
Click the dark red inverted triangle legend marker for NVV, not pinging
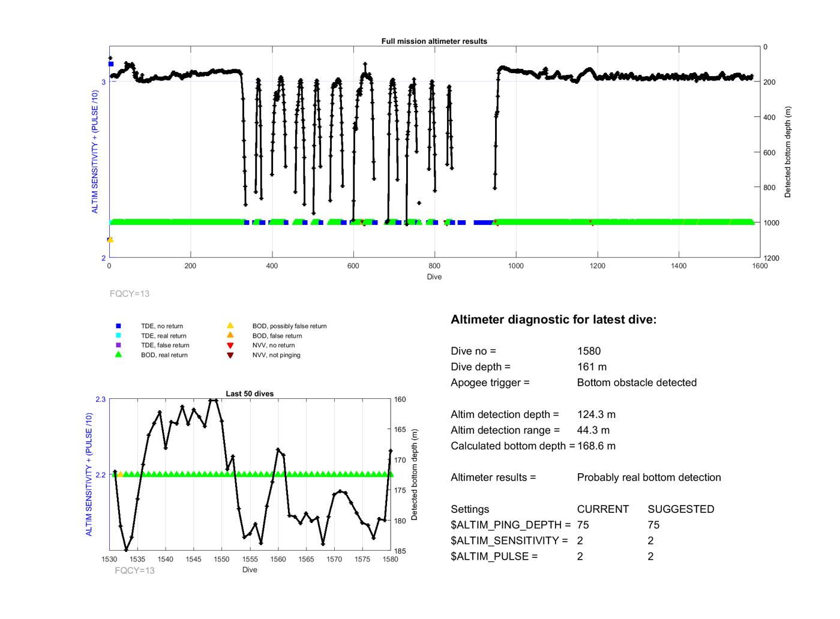point(230,355)
